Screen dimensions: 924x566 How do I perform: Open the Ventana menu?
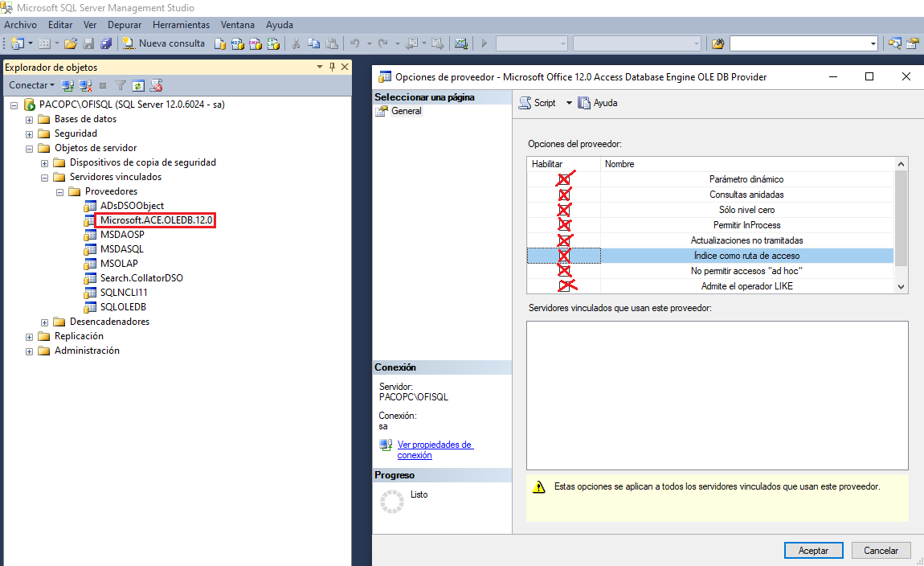click(x=238, y=25)
